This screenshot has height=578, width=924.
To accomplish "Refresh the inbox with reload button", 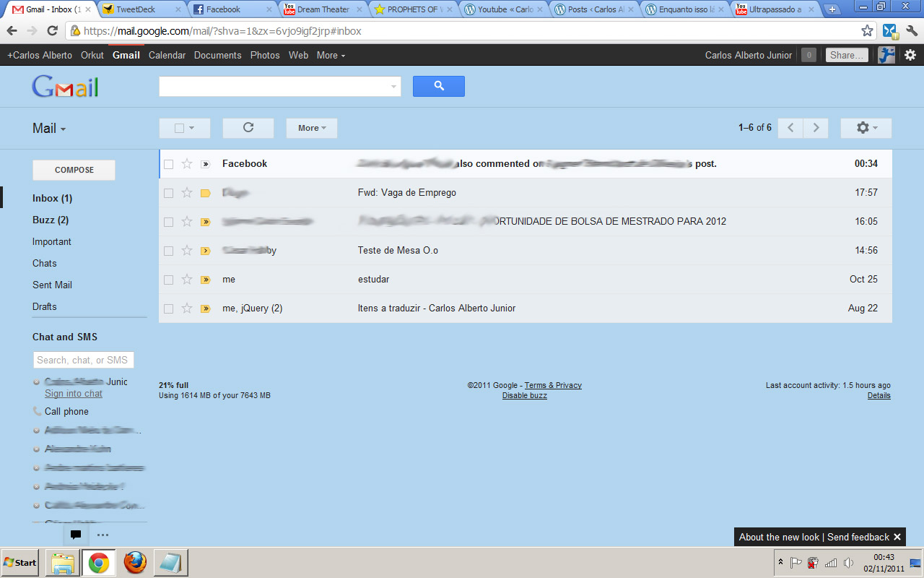I will pos(248,128).
